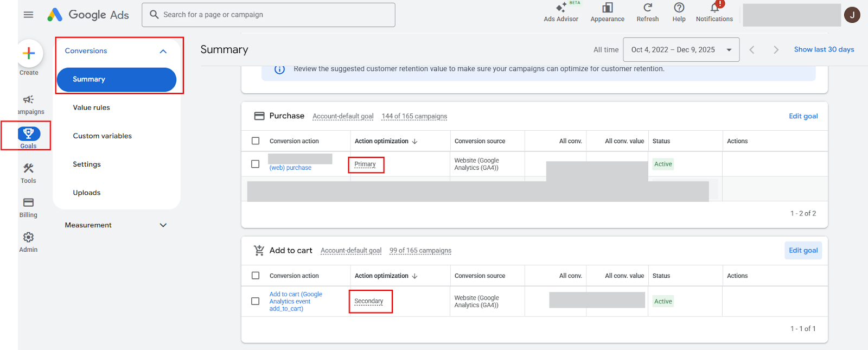This screenshot has height=350, width=868.
Task: Open account avatar J
Action: (852, 15)
